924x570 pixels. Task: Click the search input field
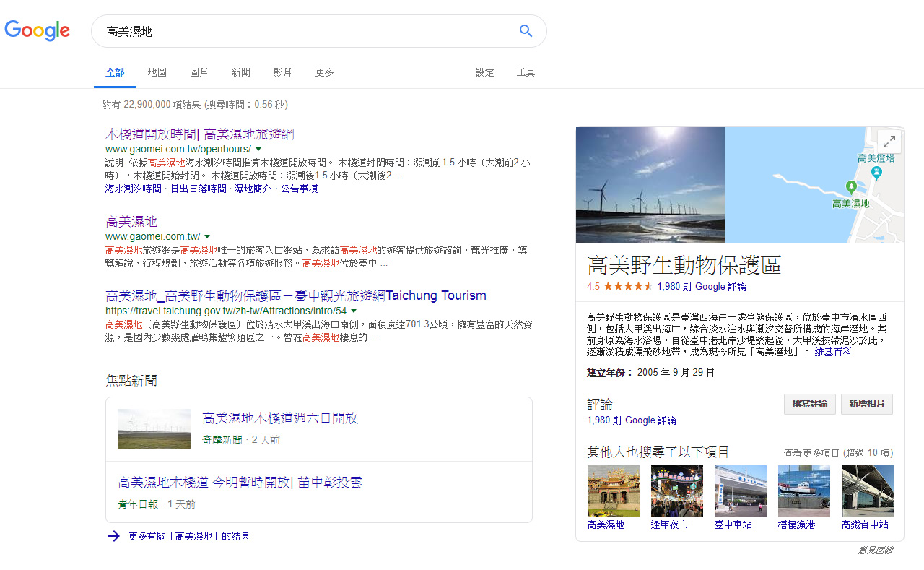303,31
